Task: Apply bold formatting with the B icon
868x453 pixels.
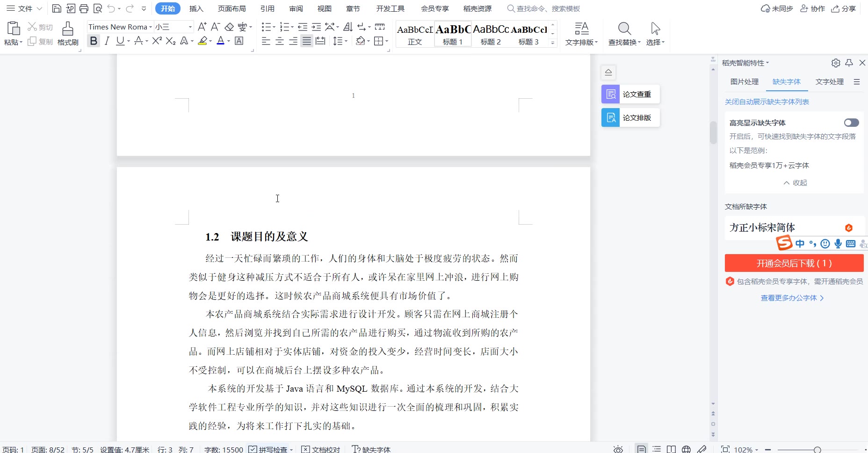Action: 94,41
